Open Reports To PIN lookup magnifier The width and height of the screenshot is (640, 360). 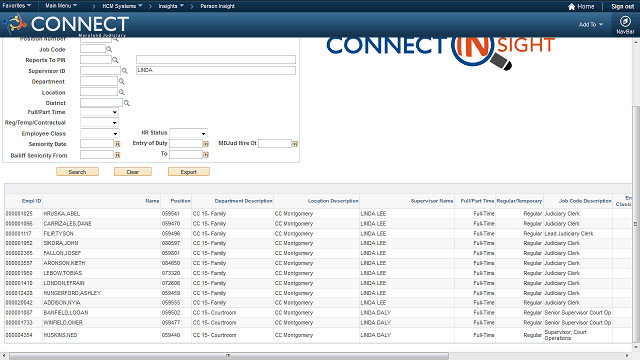click(x=116, y=60)
